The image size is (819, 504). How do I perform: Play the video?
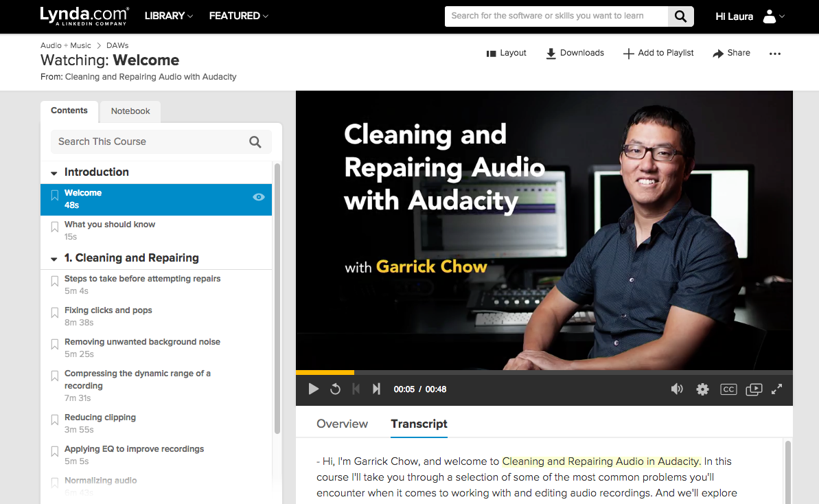coord(314,389)
